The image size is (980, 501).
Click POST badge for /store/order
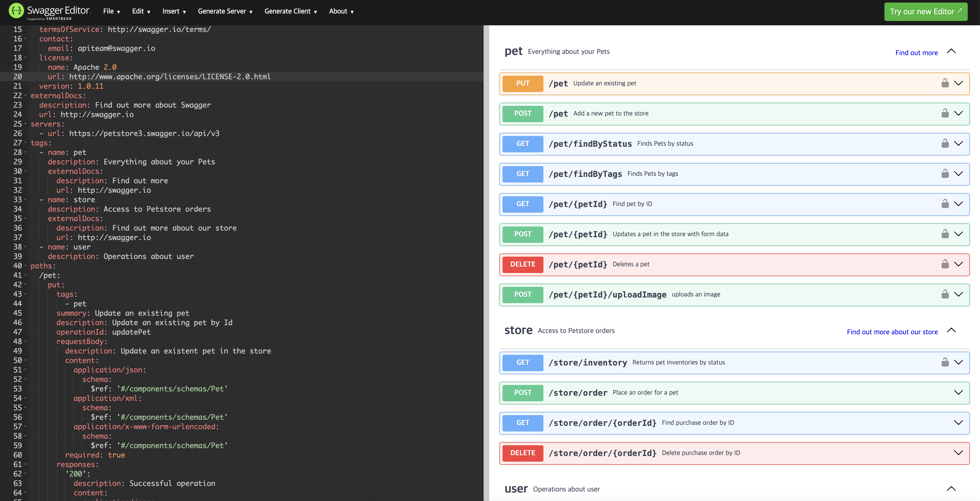coord(523,393)
